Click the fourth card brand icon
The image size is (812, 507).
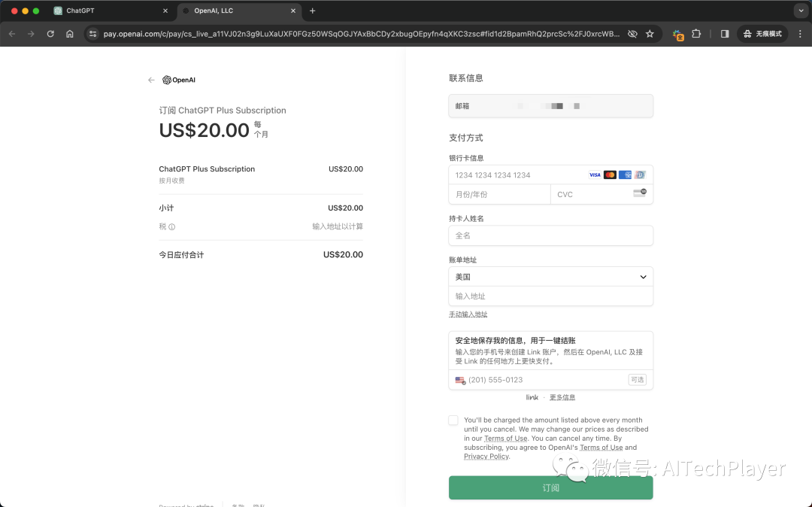click(640, 175)
